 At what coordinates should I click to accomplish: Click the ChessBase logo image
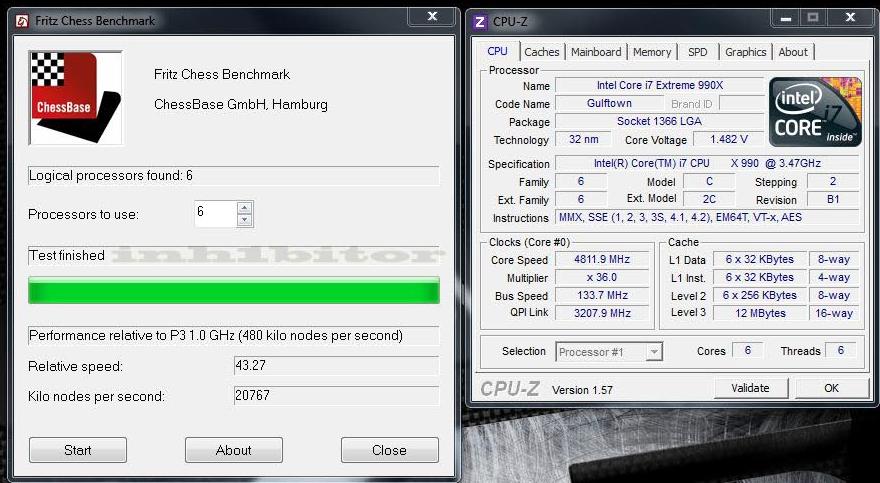coord(76,97)
